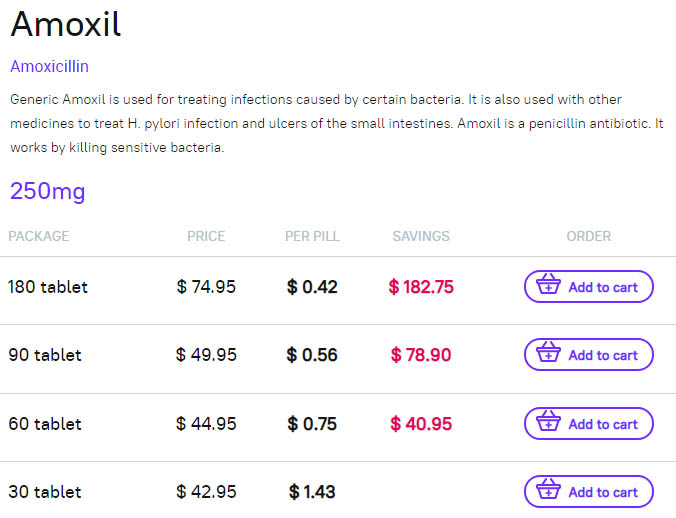676x518 pixels.
Task: Click the basket icon for 60 tablet
Action: click(x=548, y=421)
